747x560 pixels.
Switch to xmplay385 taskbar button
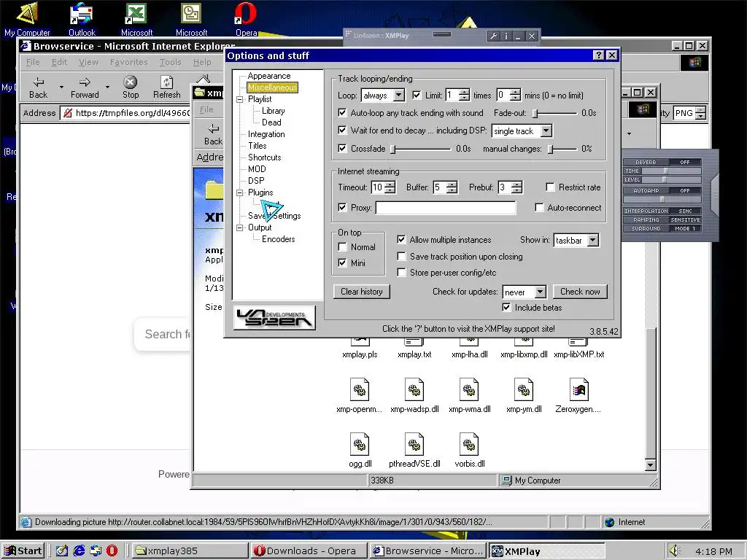[x=189, y=551]
